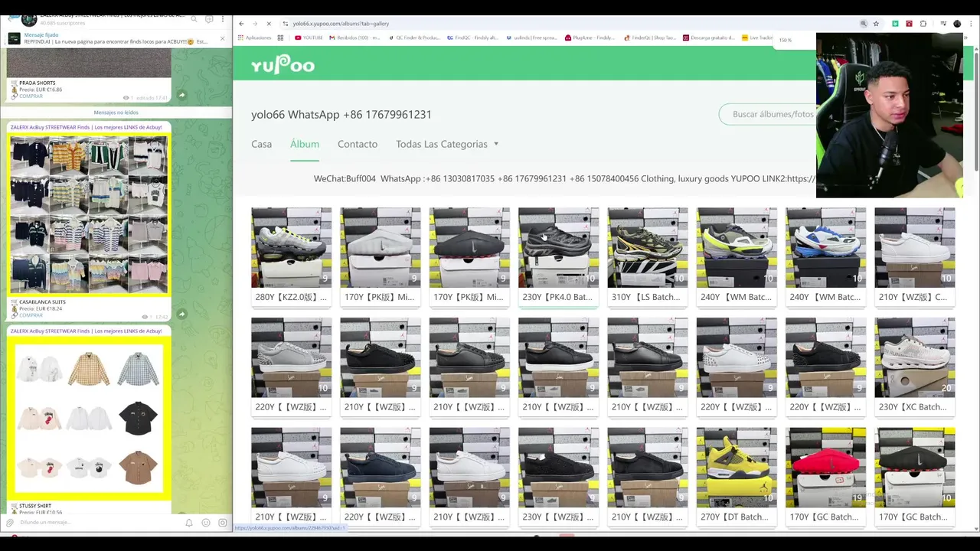The image size is (980, 551).
Task: Open the 230Y XC Batch album
Action: point(914,367)
